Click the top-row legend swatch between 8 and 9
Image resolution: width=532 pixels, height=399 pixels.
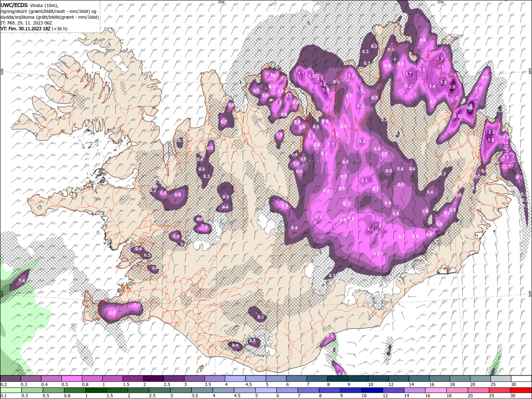pos(337,379)
